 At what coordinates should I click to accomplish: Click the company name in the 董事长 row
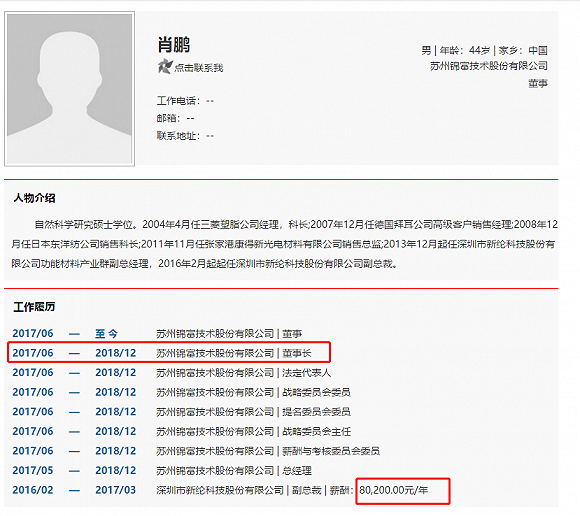coord(215,353)
